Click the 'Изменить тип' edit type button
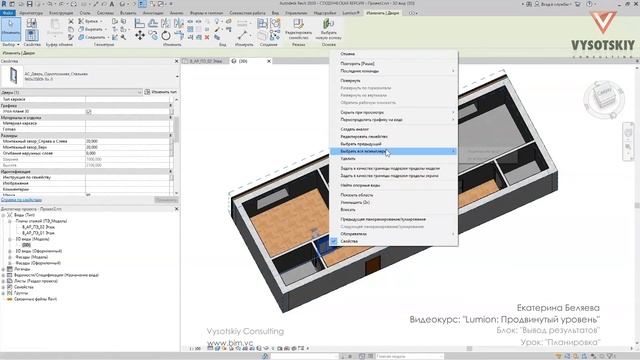 (161, 92)
